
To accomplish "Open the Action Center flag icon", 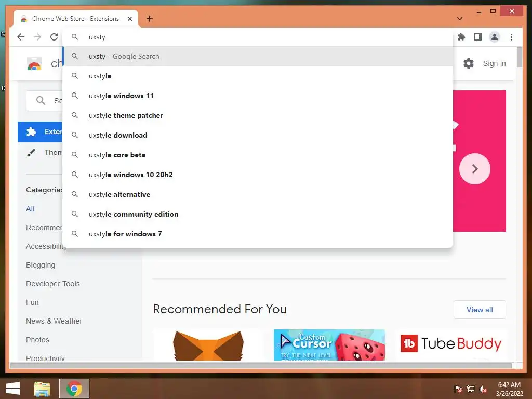I will click(458, 389).
